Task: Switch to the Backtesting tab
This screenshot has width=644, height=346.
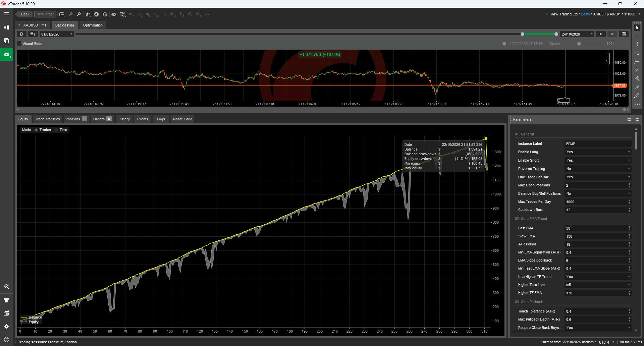Action: point(65,25)
